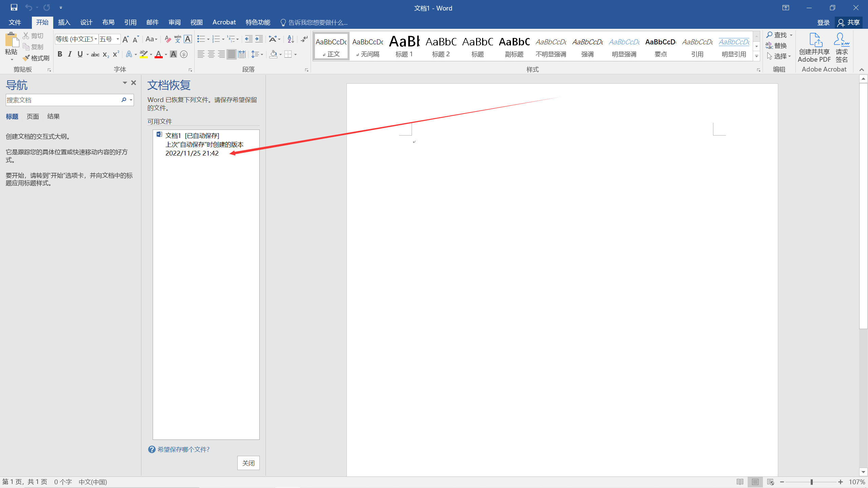The height and width of the screenshot is (488, 868).
Task: Click the Cut button in clipboard group
Action: click(33, 36)
